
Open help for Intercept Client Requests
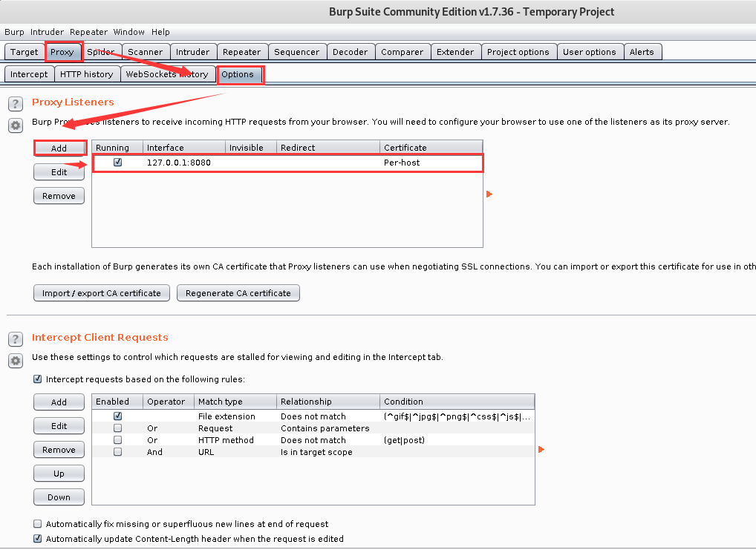point(16,339)
